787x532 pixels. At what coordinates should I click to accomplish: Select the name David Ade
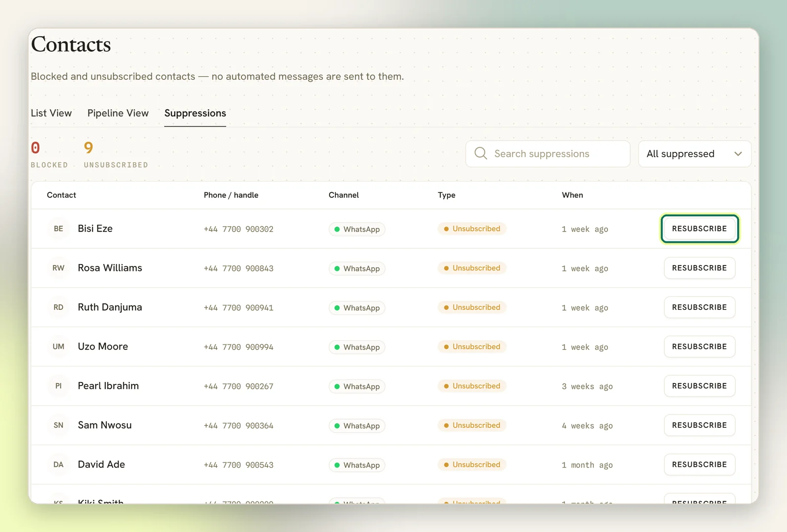coord(101,465)
